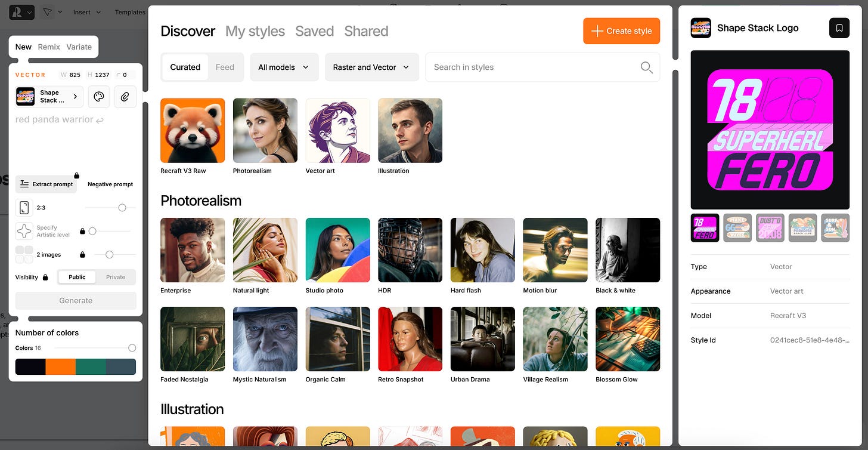Select the pointer selection tool
The image size is (868, 450).
click(48, 12)
